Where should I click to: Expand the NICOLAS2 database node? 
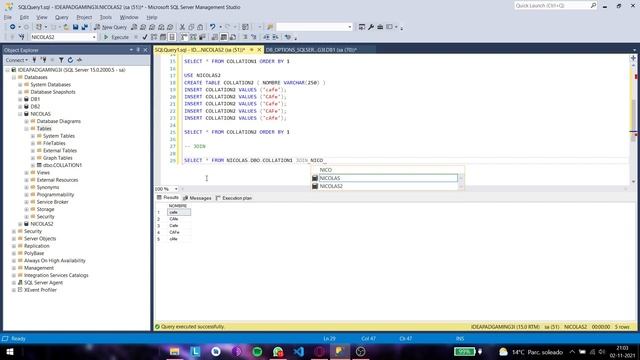(x=20, y=224)
